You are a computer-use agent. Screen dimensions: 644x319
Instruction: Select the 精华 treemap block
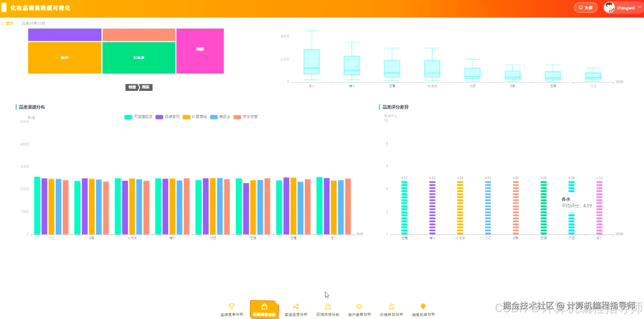tap(65, 58)
